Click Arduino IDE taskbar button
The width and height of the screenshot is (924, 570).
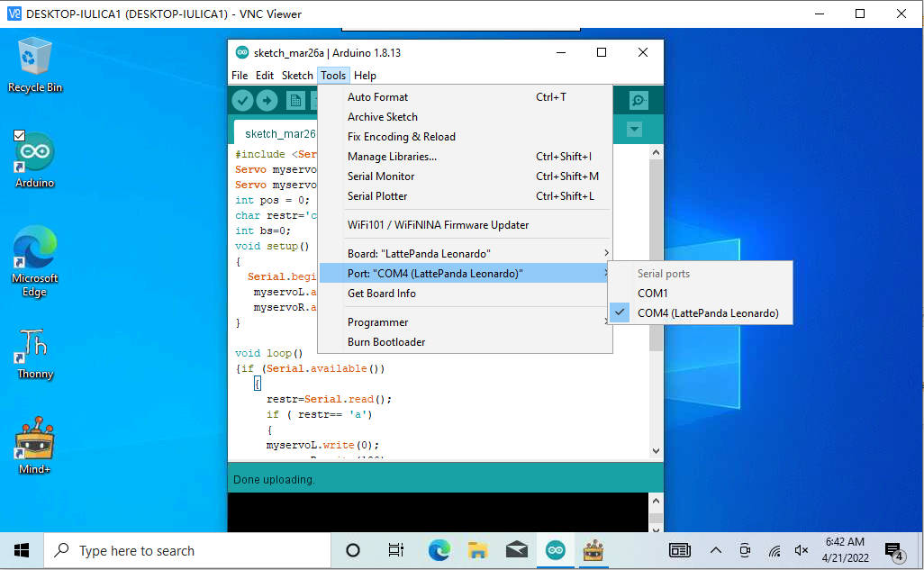tap(555, 550)
